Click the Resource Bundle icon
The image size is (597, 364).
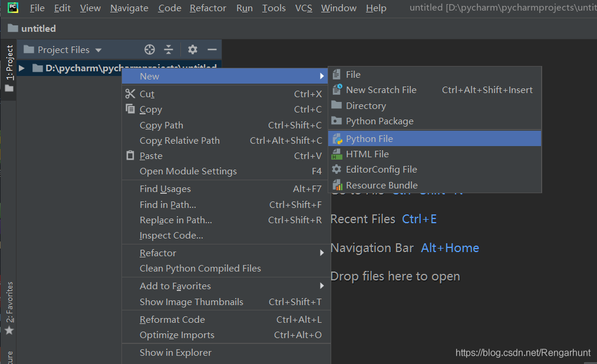point(337,185)
